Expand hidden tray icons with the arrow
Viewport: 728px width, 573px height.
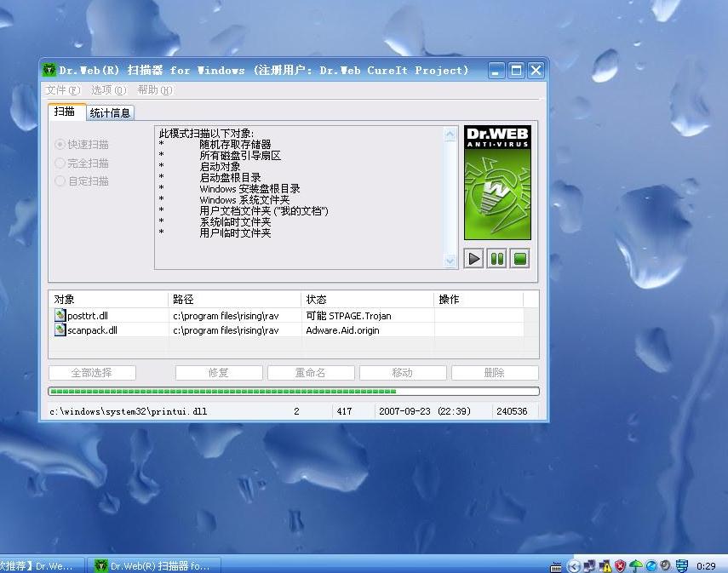coord(574,565)
